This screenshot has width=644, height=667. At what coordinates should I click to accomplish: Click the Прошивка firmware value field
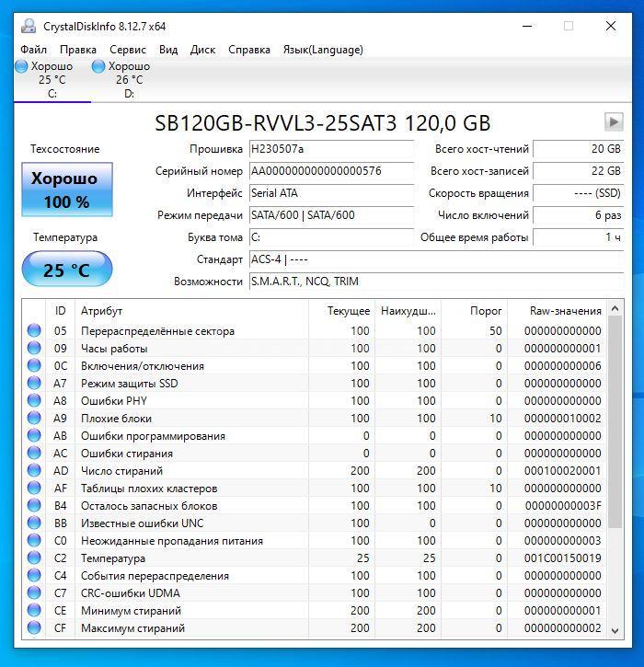pyautogui.click(x=331, y=149)
